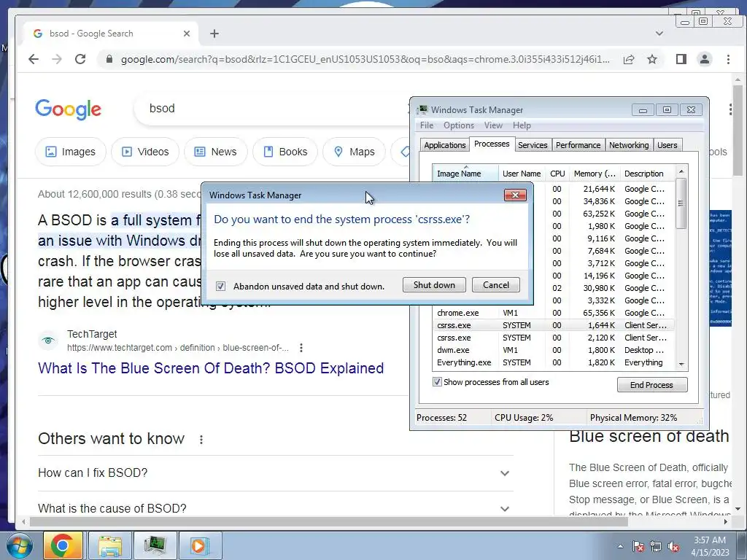Viewport: 747px width, 560px height.
Task: Open Task Manager Help menu
Action: pyautogui.click(x=522, y=125)
